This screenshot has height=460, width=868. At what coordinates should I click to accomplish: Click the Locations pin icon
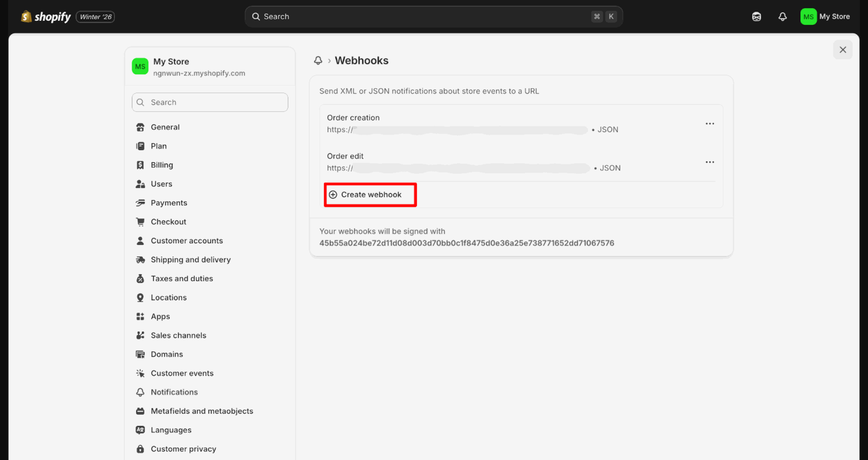coord(140,298)
